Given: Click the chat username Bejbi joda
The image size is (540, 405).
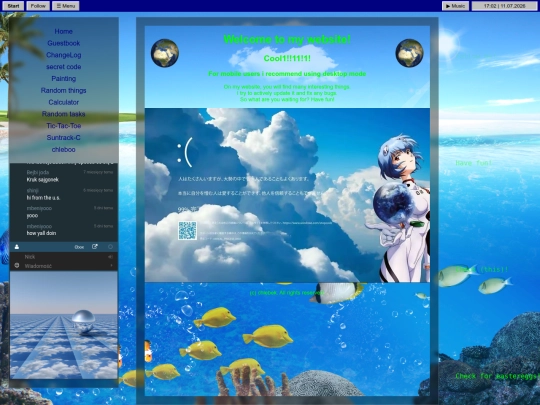Looking at the screenshot, I should [38, 173].
